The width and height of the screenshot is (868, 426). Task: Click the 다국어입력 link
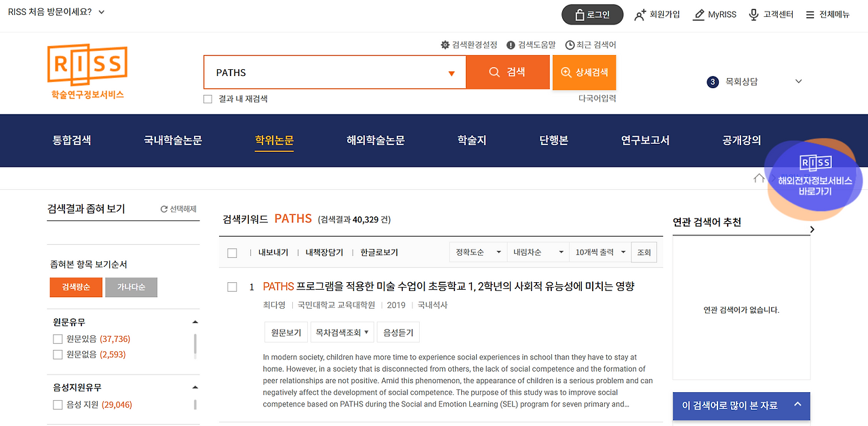pos(597,98)
